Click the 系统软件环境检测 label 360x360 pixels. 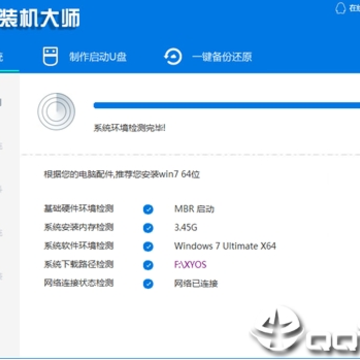(79, 246)
